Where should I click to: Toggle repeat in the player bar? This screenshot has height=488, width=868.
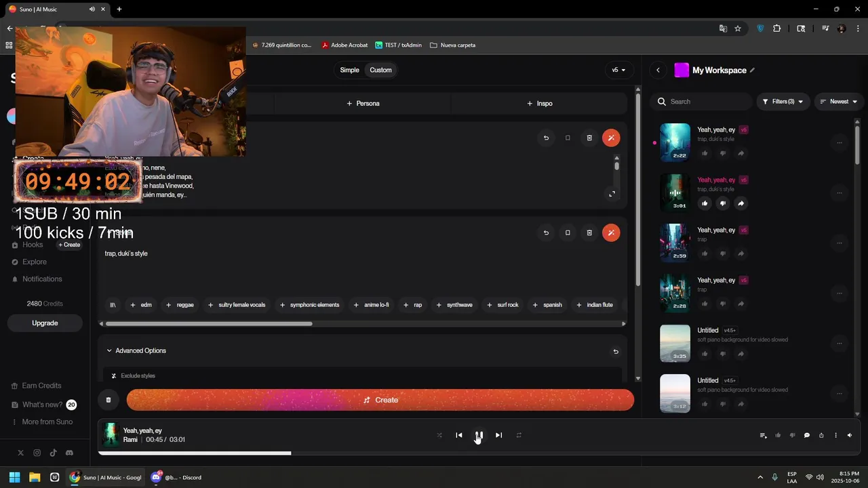coord(519,435)
